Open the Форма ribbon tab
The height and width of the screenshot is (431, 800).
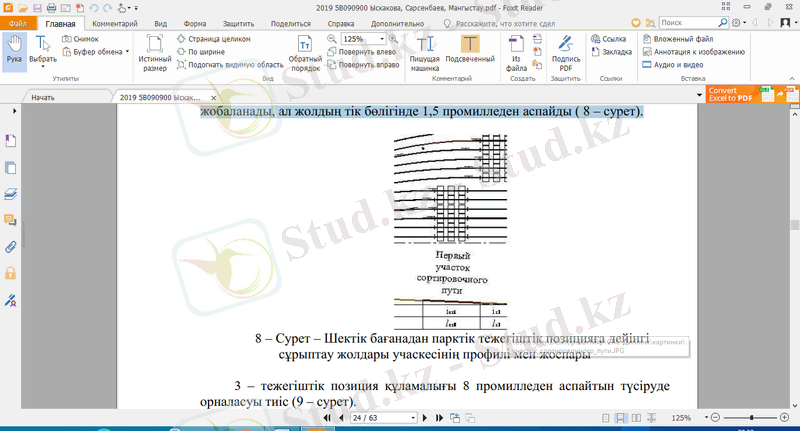(195, 23)
